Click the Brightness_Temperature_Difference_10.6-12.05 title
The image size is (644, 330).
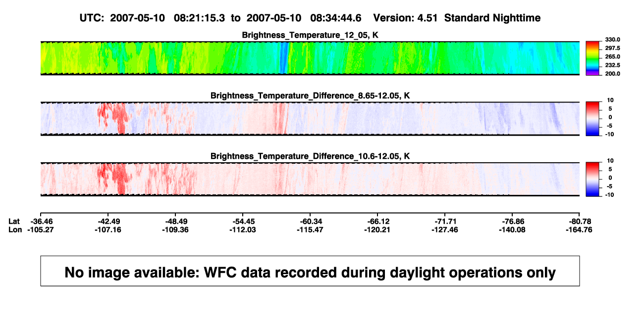tap(310, 156)
